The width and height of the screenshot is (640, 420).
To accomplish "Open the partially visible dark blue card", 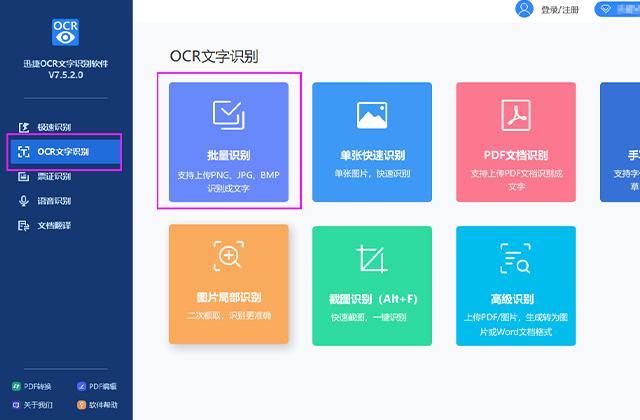I will (620, 142).
